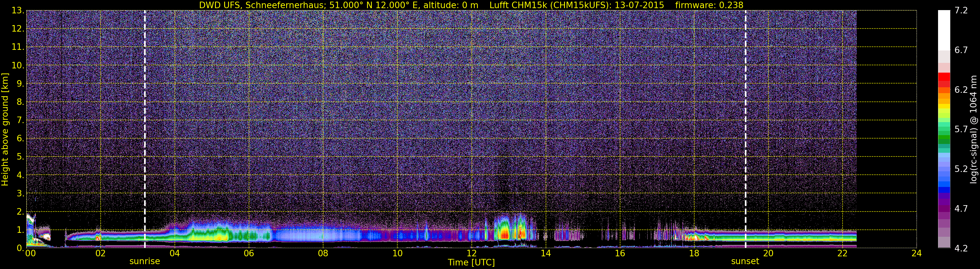Screen dimensions: 980x269
Task: Click the "3." height axis tick label
Action: [x=20, y=193]
